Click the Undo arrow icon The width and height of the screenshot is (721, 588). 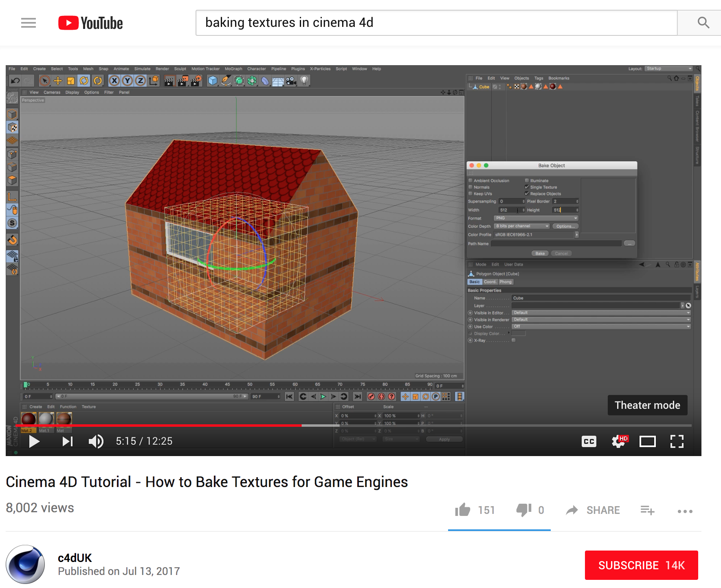(15, 81)
